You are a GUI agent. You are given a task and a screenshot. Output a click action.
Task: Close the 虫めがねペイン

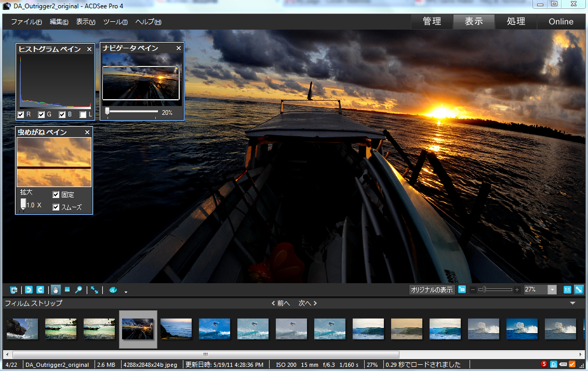(87, 132)
